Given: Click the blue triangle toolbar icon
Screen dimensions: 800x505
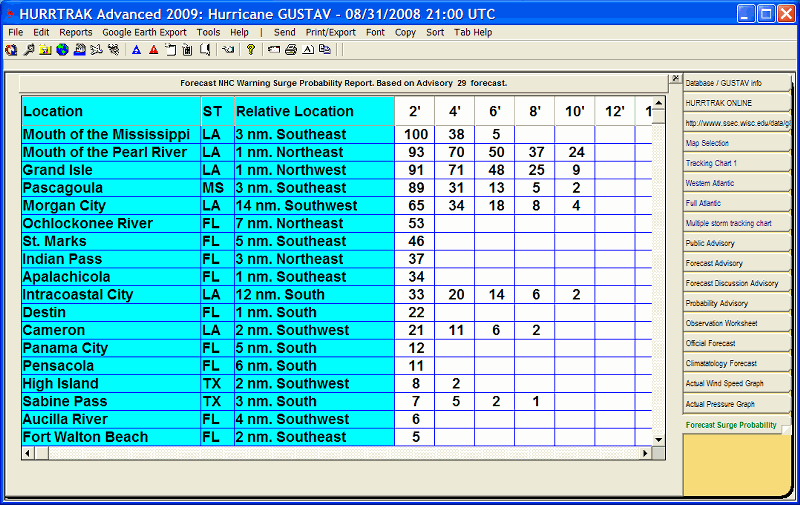Looking at the screenshot, I should 136,49.
